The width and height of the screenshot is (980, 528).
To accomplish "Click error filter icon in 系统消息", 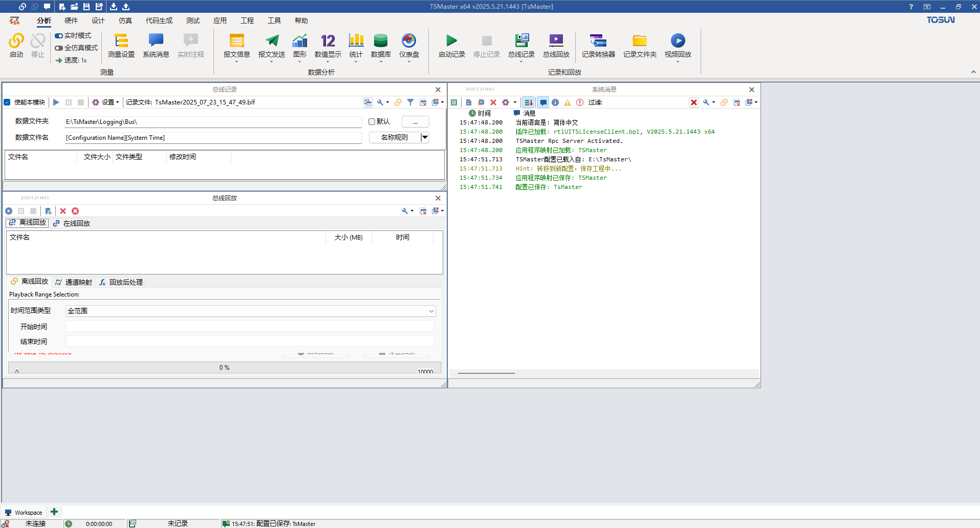I will point(580,102).
